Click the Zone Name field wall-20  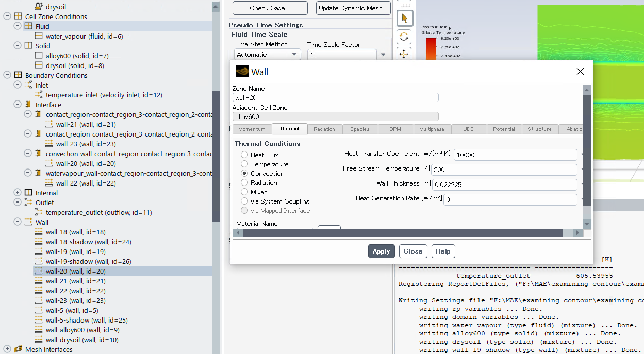[335, 97]
